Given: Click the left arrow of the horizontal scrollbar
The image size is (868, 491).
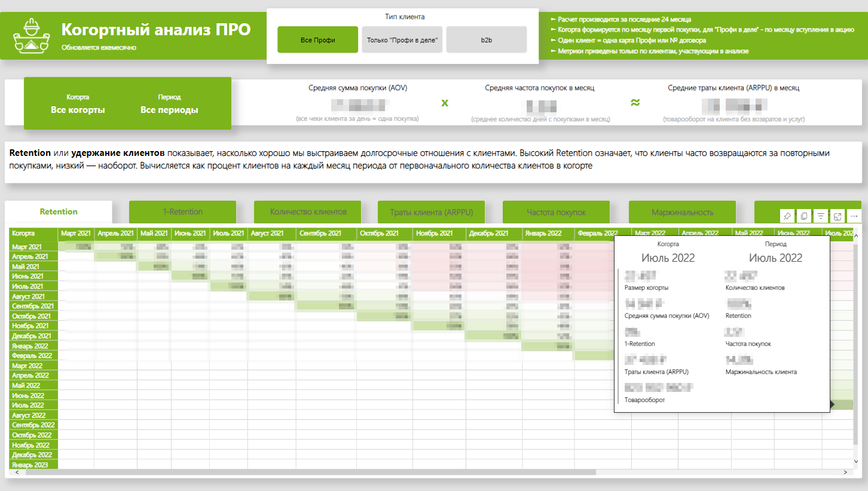Looking at the screenshot, I should pos(17,472).
